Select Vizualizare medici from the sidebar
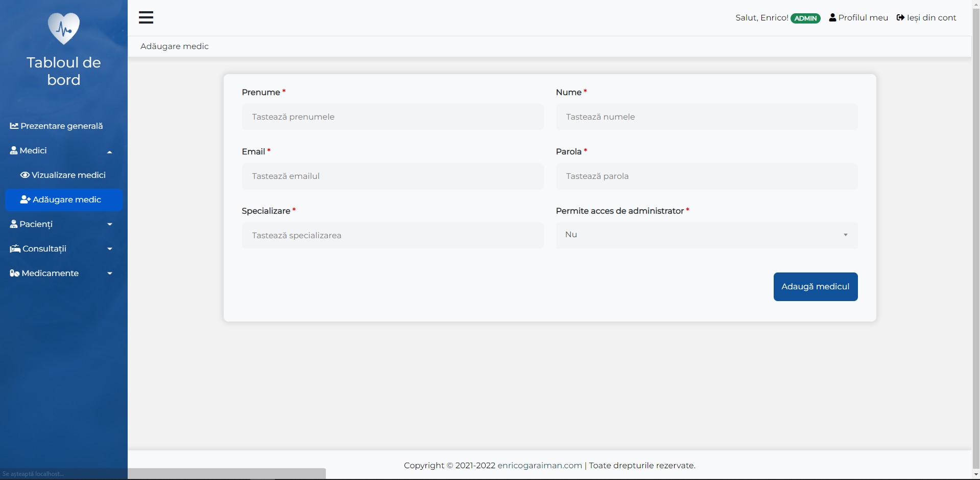 pyautogui.click(x=68, y=175)
